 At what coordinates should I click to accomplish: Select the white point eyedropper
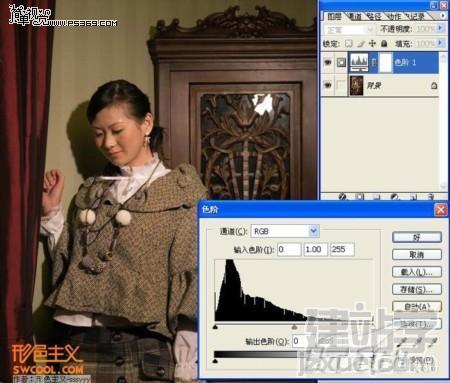coord(432,342)
